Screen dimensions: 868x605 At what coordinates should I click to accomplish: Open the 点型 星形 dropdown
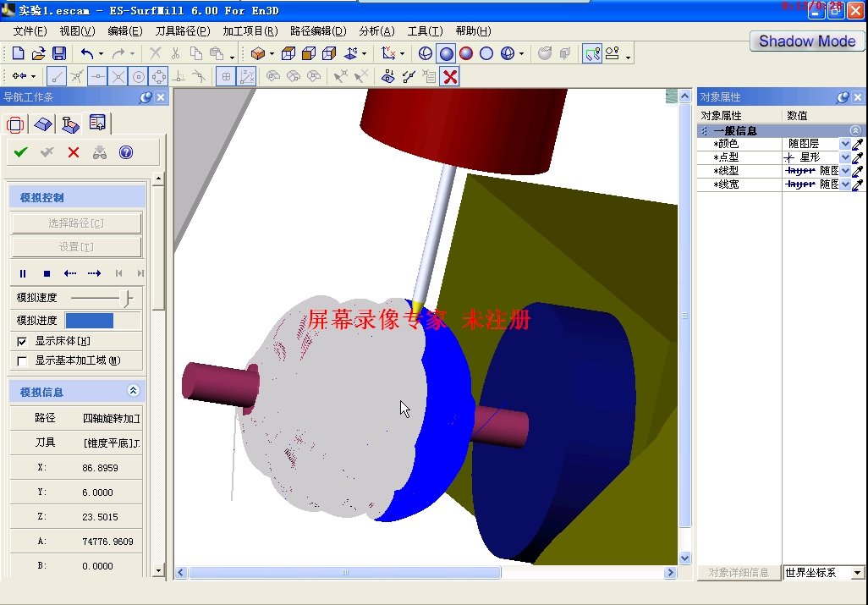[845, 157]
